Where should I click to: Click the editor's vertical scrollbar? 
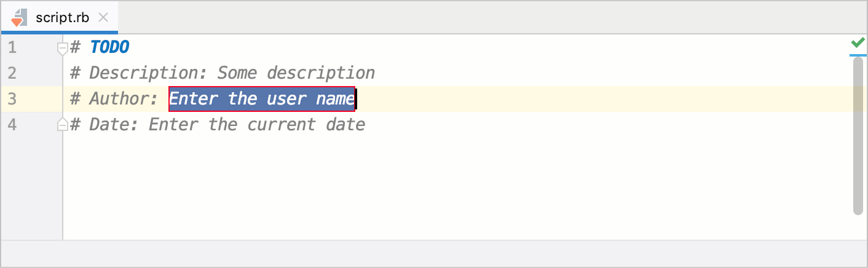tap(858, 135)
